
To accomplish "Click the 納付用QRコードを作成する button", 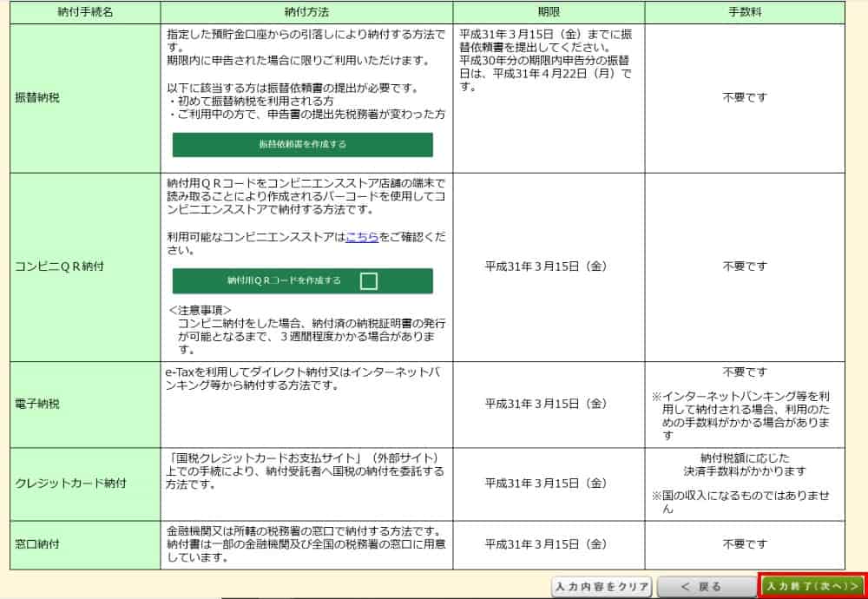I will pos(302,280).
